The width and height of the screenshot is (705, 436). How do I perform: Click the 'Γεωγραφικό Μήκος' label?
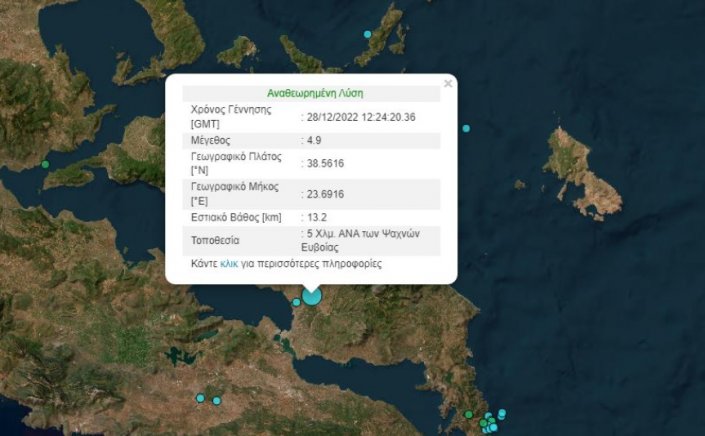pos(235,186)
